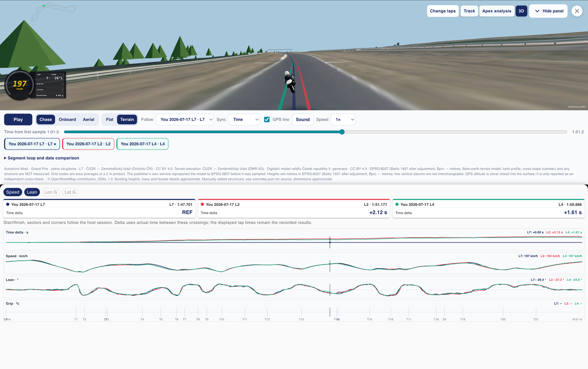This screenshot has height=369, width=588.
Task: Switch to Onboard camera
Action: (67, 119)
